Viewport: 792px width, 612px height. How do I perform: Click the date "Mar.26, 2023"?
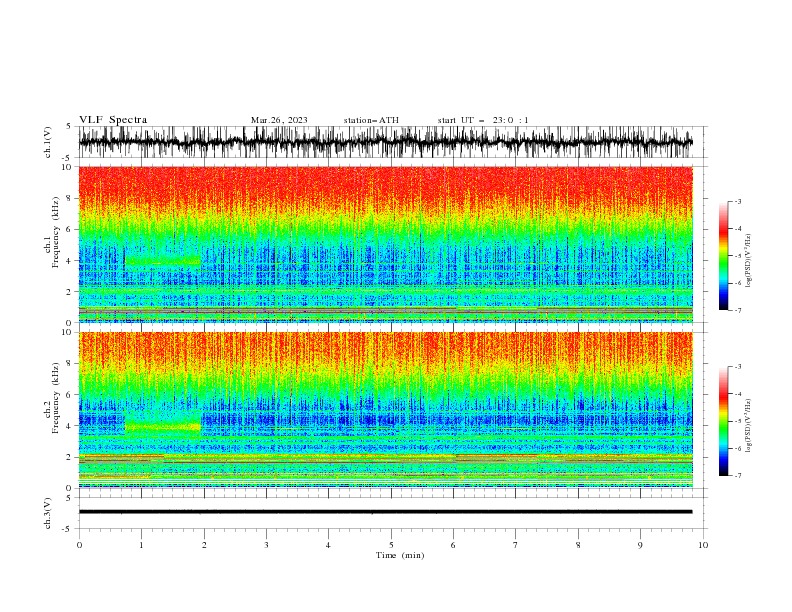[279, 120]
